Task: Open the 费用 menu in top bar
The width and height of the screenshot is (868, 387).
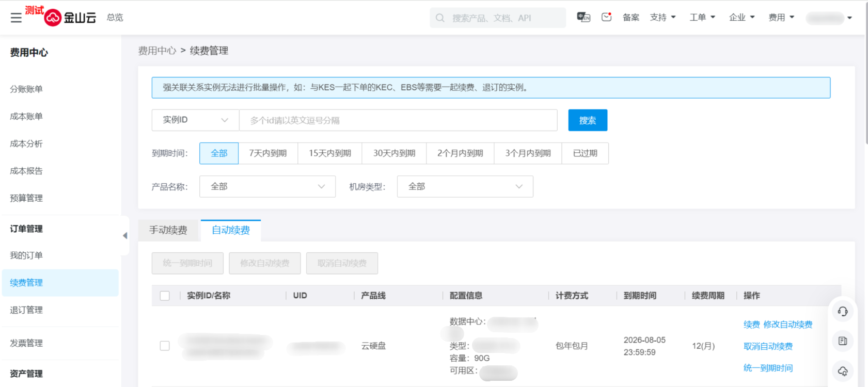Action: coord(781,18)
